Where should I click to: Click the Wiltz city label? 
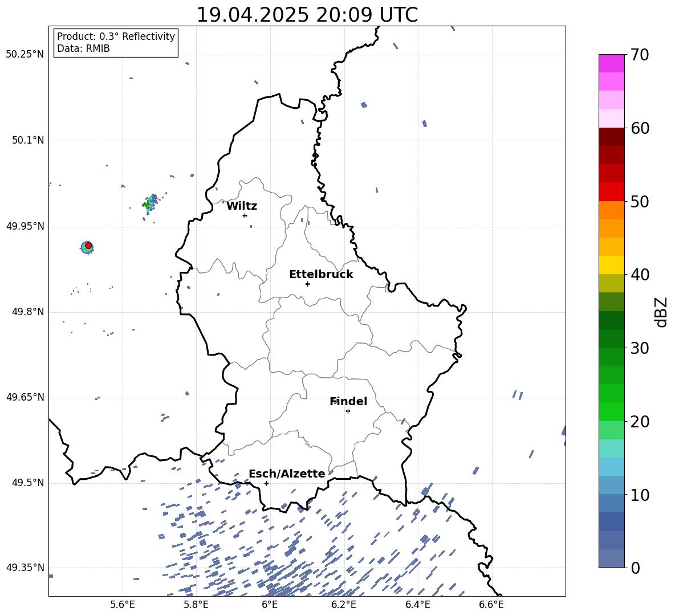(x=242, y=206)
